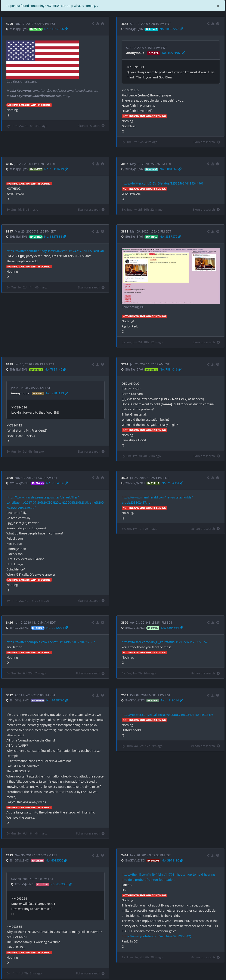226x980 pixels.
Task: Open the GodBlessAmerica flag image
Action: (43, 59)
